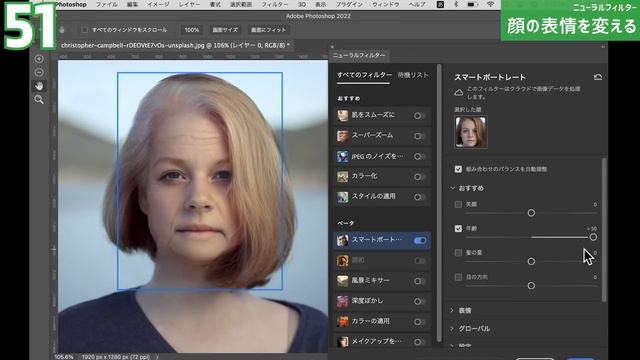
Task: Open the 編集 menu
Action: [x=132, y=4]
